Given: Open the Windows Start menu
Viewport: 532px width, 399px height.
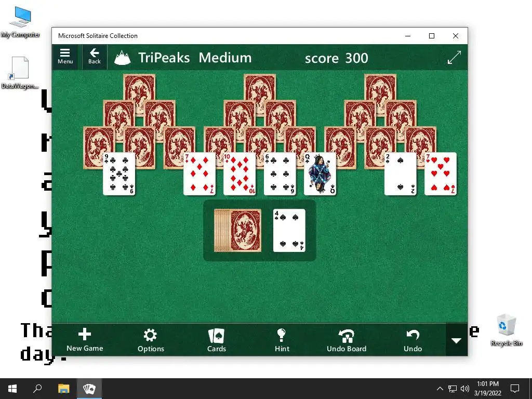Looking at the screenshot, I should point(12,389).
